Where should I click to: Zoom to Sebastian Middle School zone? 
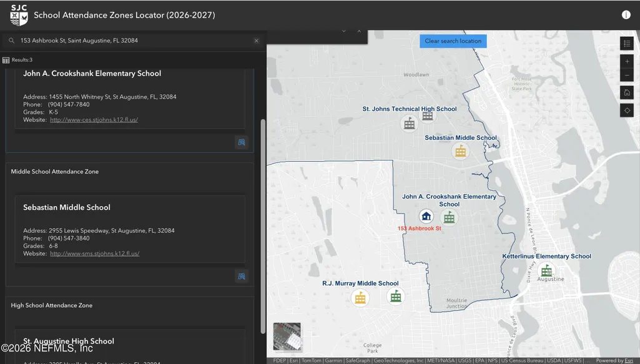(x=242, y=276)
